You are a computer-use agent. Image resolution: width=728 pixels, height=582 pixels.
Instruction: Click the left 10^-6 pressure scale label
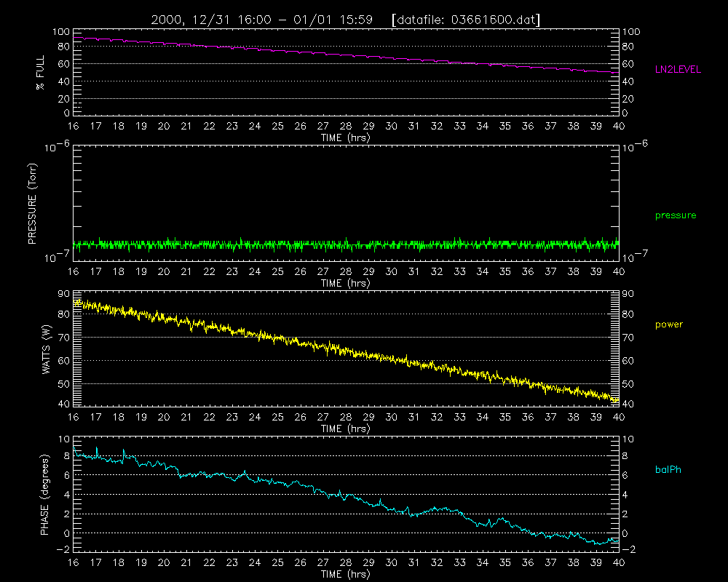click(57, 147)
